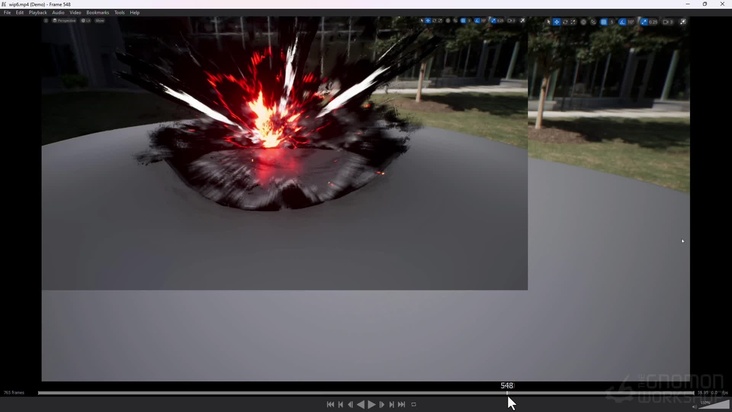Open the Tools menu
732x412 pixels.
coord(120,13)
